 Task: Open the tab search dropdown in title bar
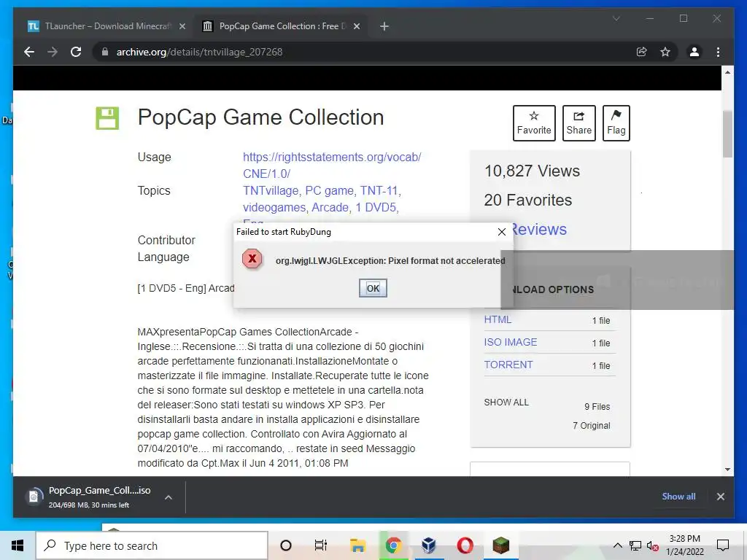(x=616, y=18)
